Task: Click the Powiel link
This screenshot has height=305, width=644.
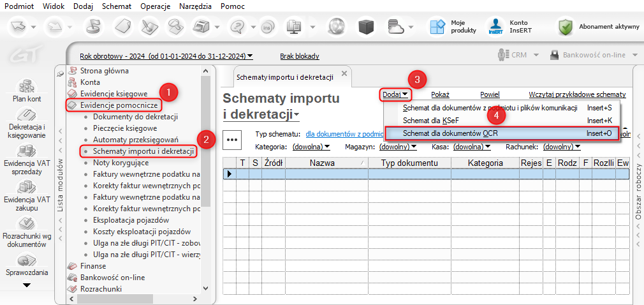Action: [490, 94]
